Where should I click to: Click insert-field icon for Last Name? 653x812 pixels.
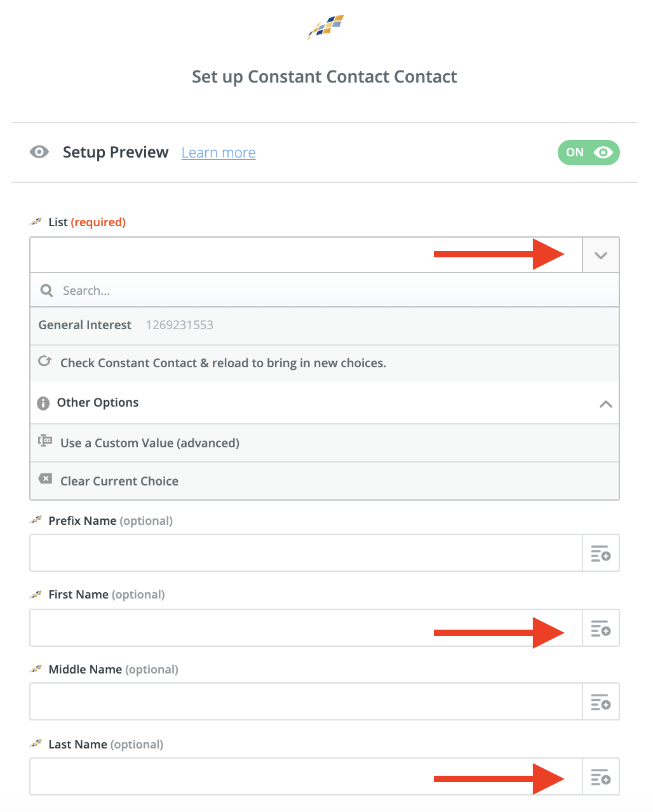point(601,777)
